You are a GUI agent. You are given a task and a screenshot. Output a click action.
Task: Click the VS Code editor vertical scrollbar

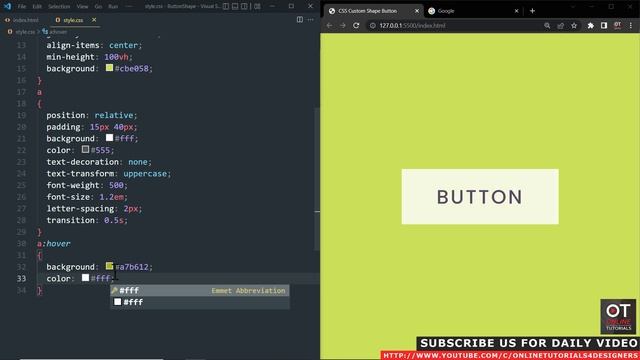click(317, 180)
